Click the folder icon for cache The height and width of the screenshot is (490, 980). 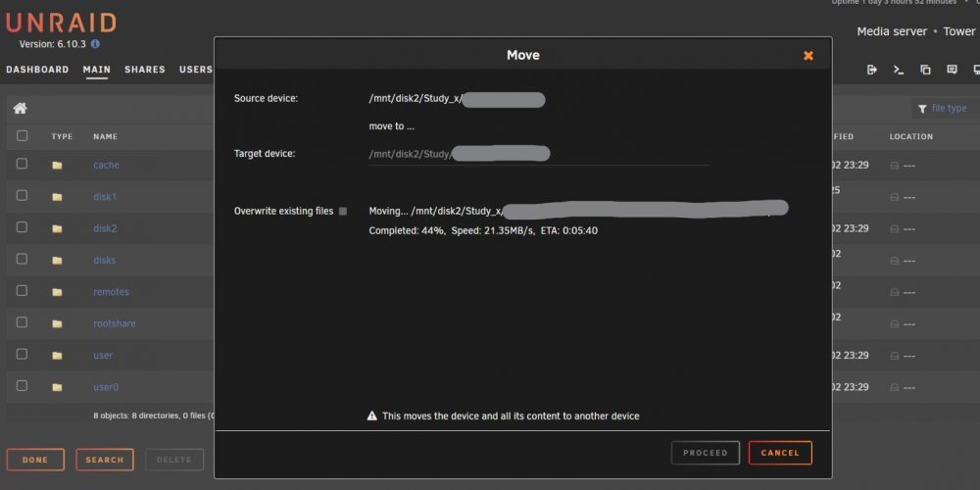pyautogui.click(x=57, y=165)
